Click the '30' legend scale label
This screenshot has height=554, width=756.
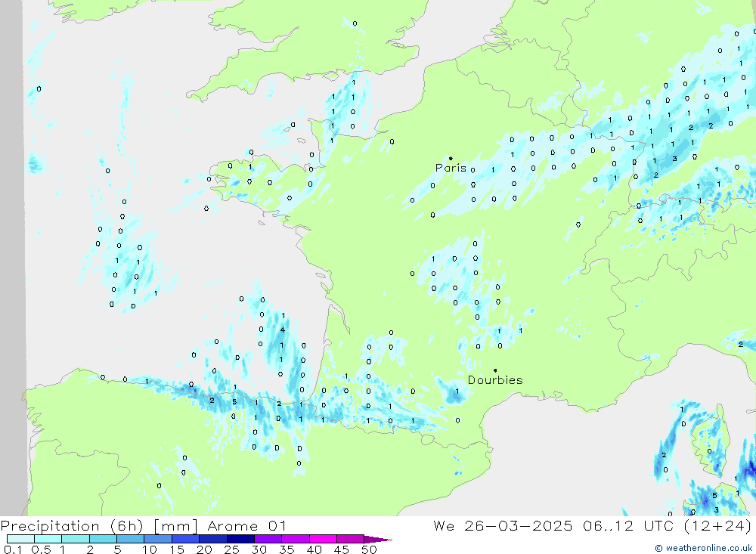point(259,549)
